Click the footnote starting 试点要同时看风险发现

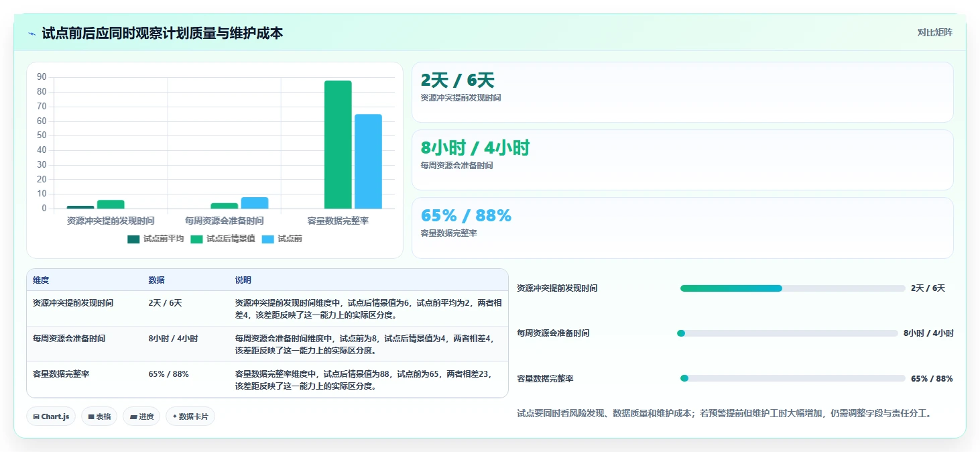point(725,414)
